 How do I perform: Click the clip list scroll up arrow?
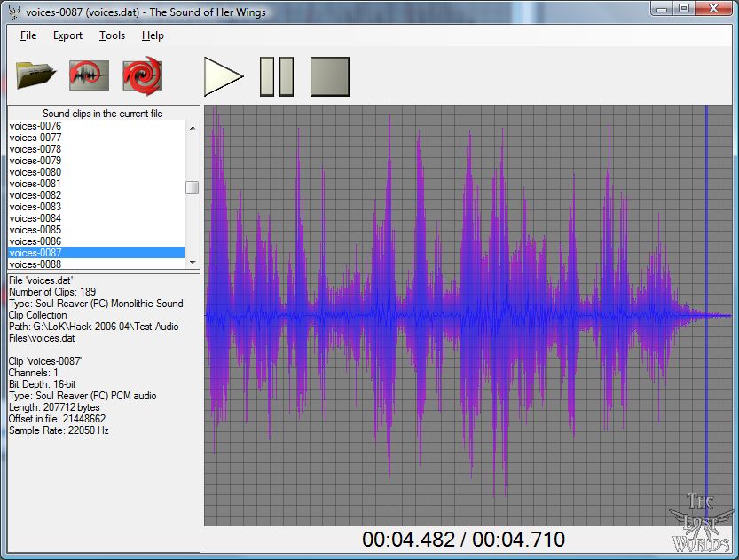(193, 128)
